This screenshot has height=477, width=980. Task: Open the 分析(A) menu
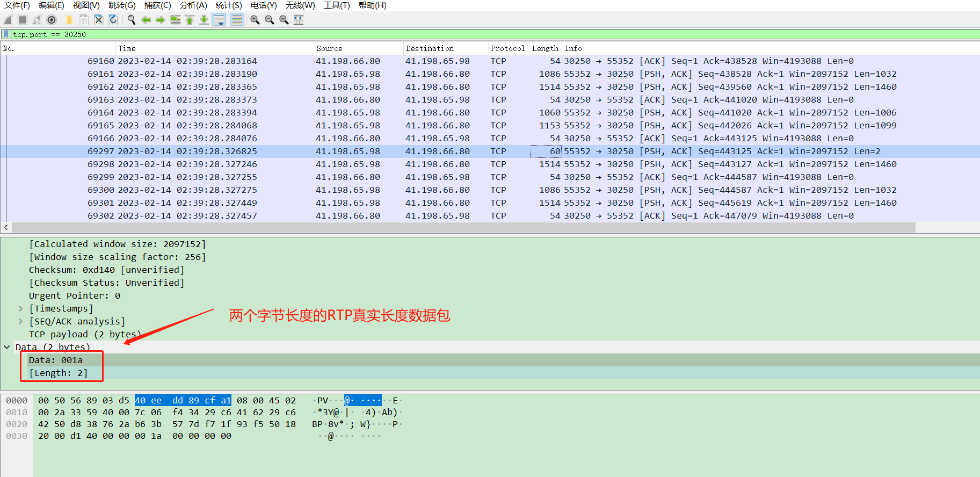(x=193, y=5)
